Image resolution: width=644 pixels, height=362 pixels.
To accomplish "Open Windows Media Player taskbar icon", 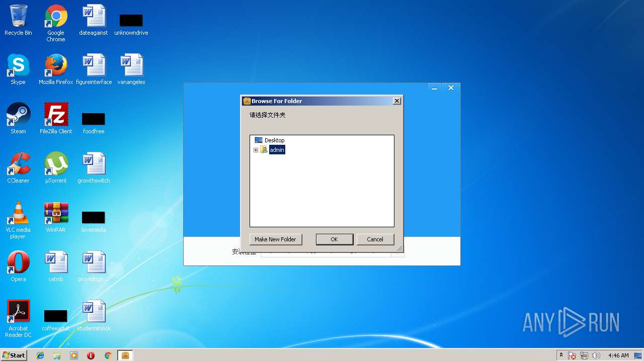I will point(74,355).
